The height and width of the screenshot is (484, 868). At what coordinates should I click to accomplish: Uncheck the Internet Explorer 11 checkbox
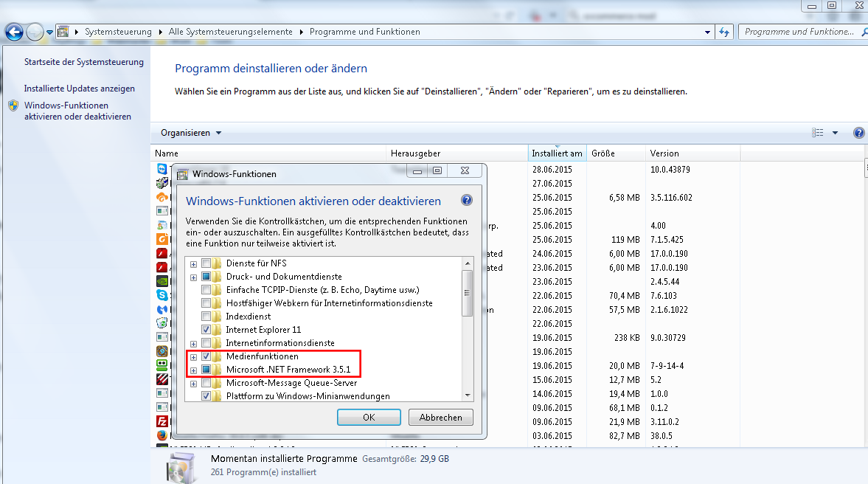[x=206, y=330]
